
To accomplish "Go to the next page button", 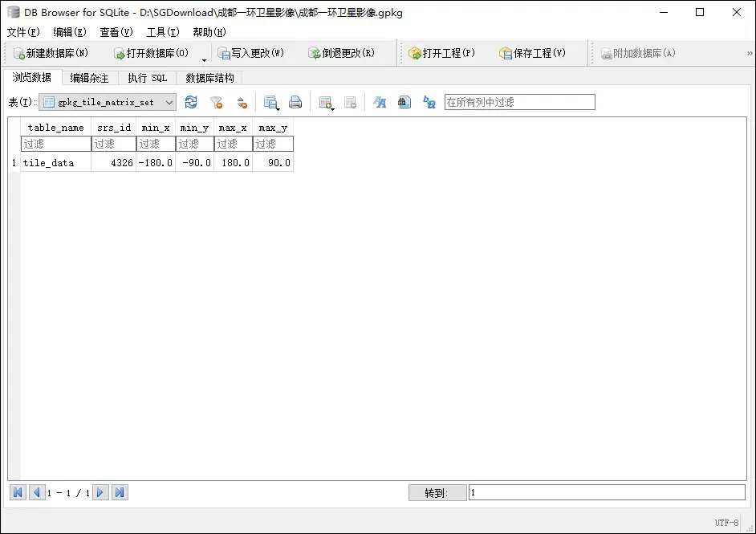I will pos(100,492).
